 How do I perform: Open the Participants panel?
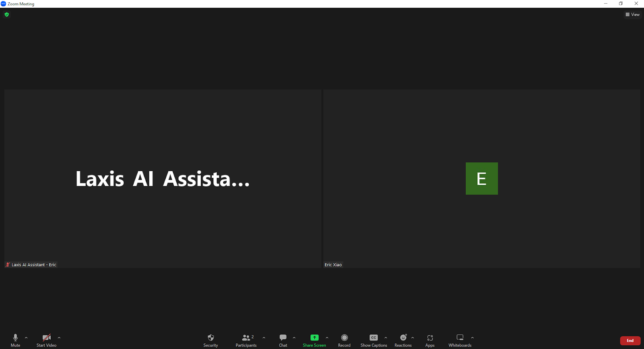[246, 340]
